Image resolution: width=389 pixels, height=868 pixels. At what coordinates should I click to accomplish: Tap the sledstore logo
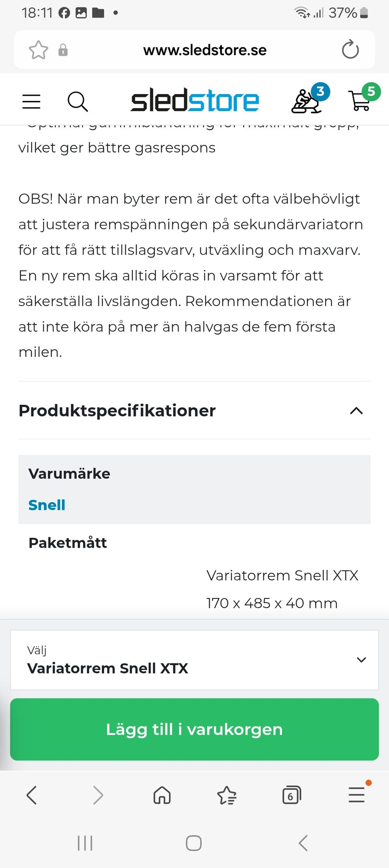pos(195,101)
